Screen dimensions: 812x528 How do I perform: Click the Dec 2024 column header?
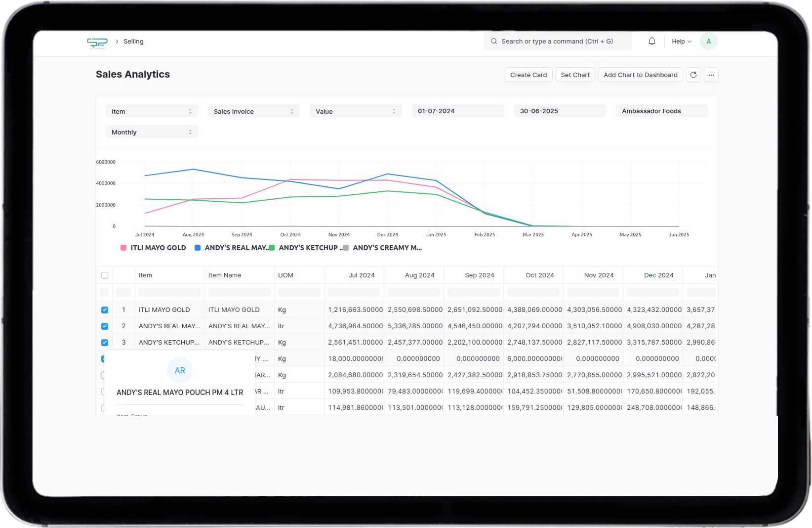(653, 275)
